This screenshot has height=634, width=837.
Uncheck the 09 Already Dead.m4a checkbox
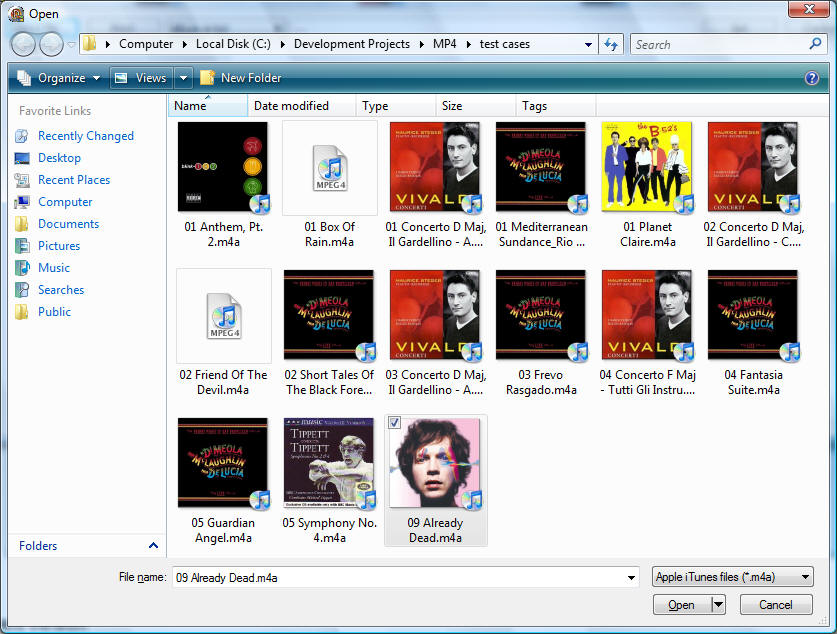pos(394,423)
